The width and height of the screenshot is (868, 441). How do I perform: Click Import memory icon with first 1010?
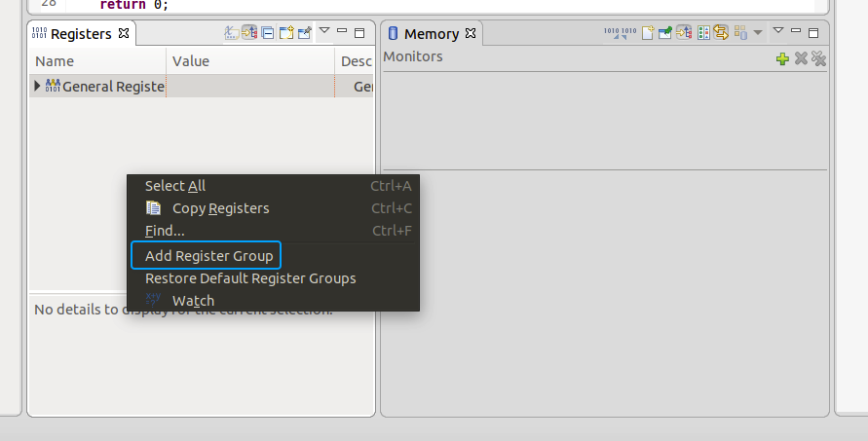pyautogui.click(x=612, y=33)
